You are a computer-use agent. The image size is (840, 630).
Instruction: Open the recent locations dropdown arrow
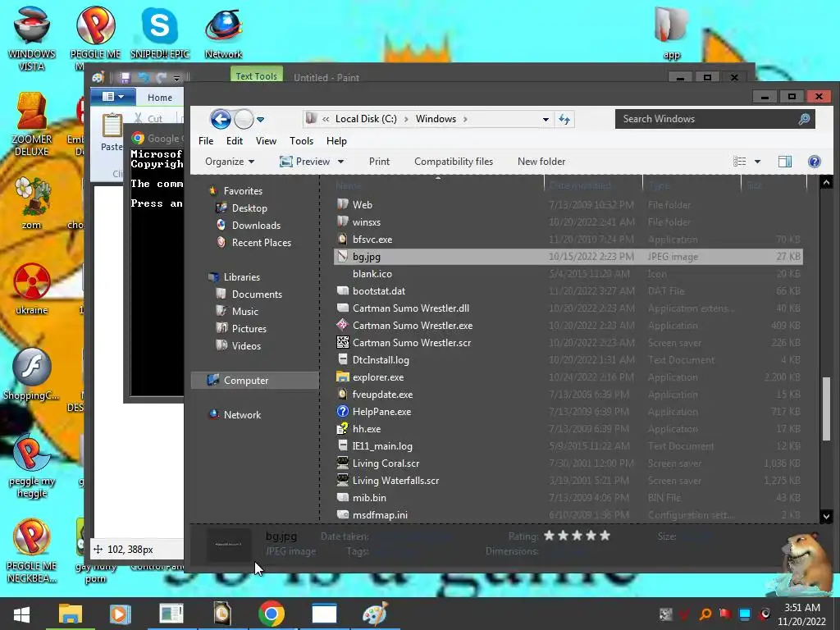point(260,120)
